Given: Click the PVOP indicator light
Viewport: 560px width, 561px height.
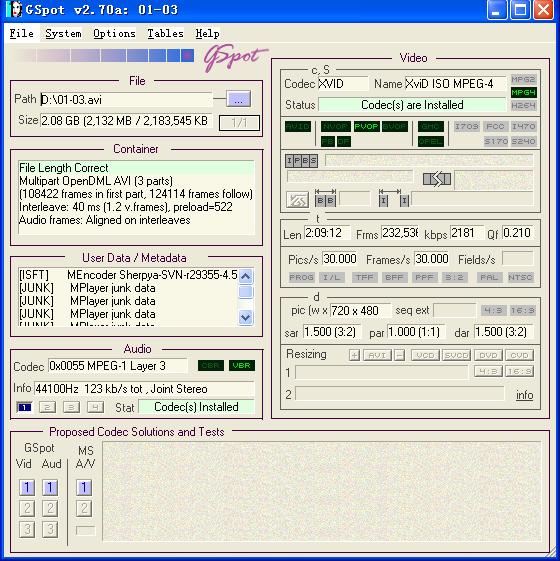Looking at the screenshot, I should [x=366, y=126].
